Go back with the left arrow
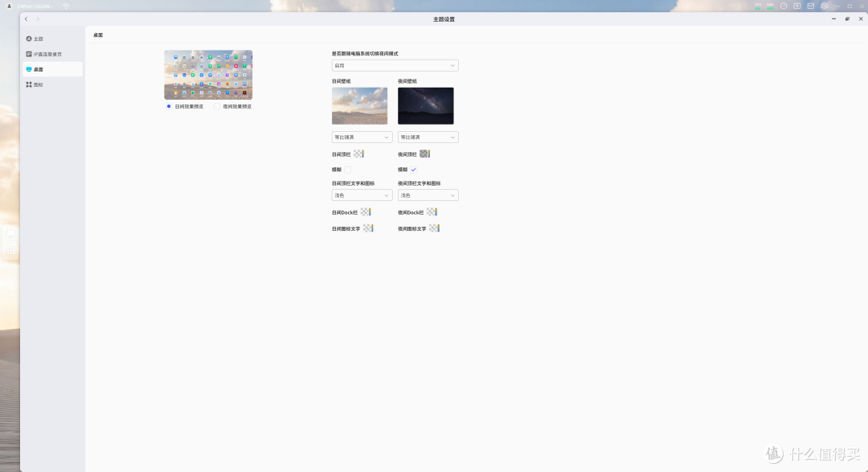Image resolution: width=868 pixels, height=472 pixels. point(26,18)
